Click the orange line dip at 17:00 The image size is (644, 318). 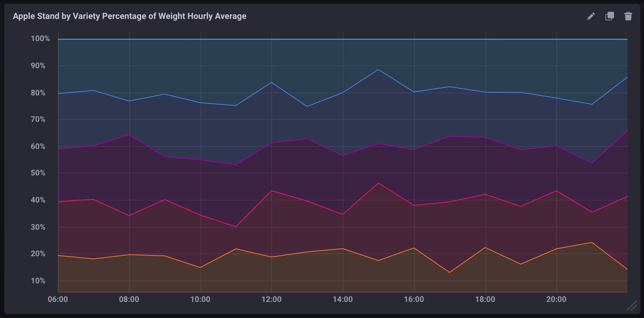[449, 273]
